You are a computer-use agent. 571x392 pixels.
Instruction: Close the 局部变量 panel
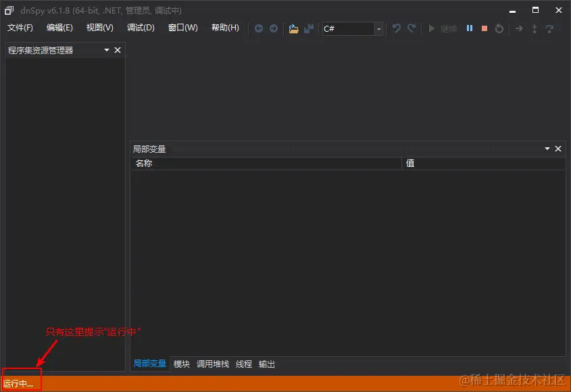point(558,149)
